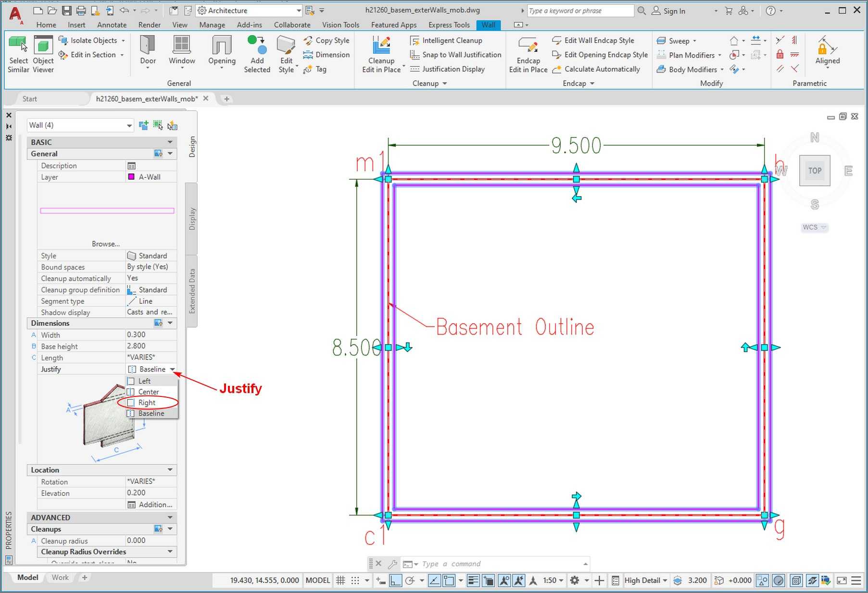868x593 pixels.
Task: Toggle clean screen icon in status bar
Action: click(x=842, y=581)
